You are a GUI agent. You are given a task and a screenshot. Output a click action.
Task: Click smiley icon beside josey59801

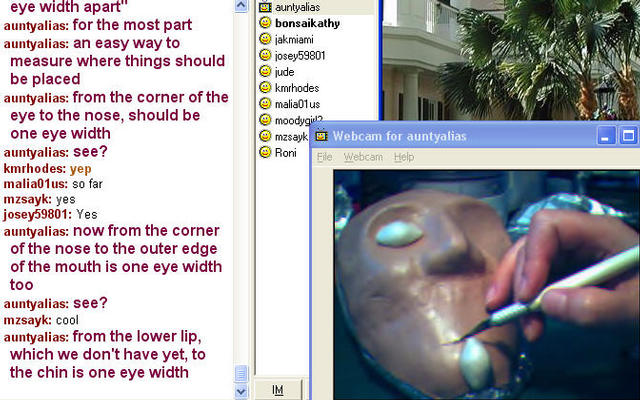265,55
